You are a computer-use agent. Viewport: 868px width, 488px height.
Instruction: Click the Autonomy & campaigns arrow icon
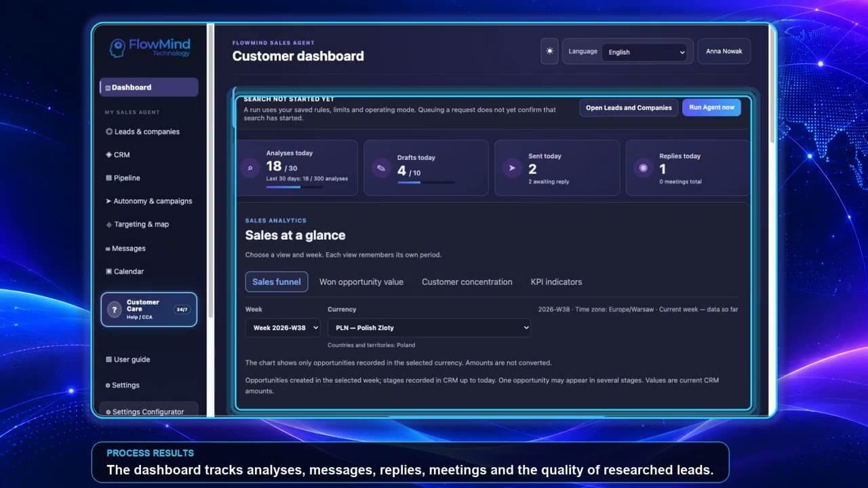(x=108, y=201)
